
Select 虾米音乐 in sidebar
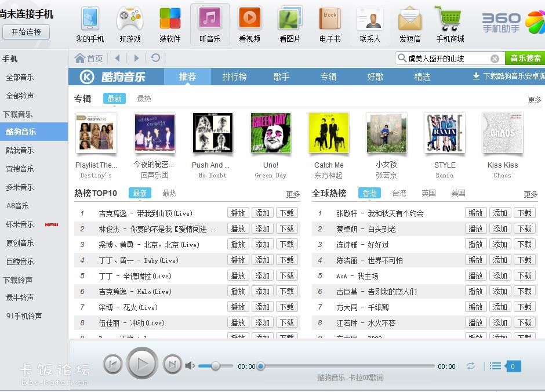pyautogui.click(x=20, y=224)
